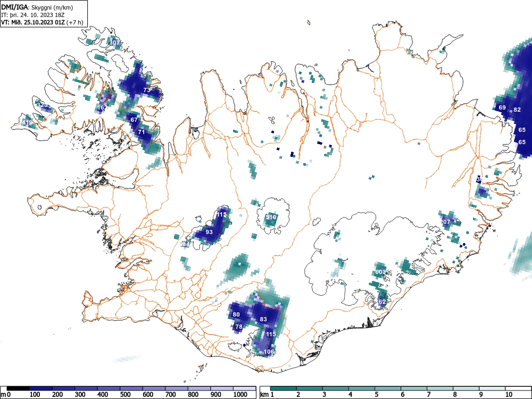The image size is (532, 399).
Task: Click the 307 visibility value on the map
Action: (115, 43)
